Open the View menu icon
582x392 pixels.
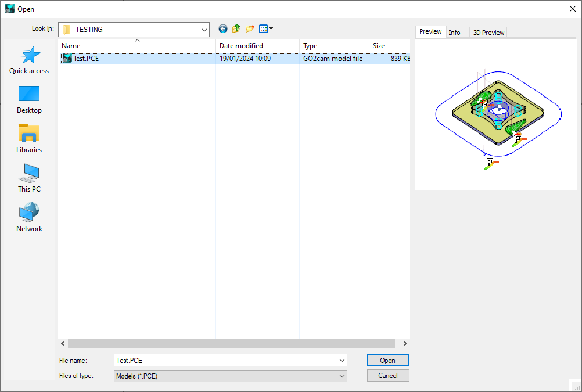[265, 29]
